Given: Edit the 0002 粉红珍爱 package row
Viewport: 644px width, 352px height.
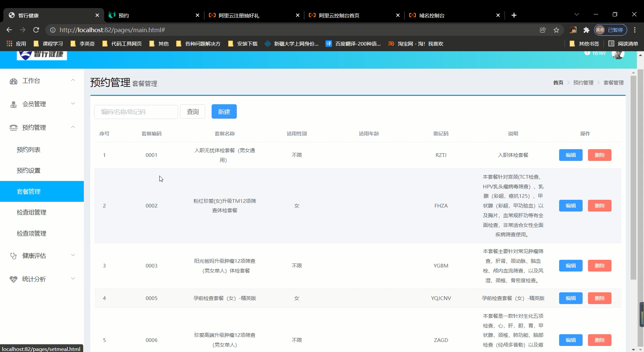Looking at the screenshot, I should click(x=571, y=206).
